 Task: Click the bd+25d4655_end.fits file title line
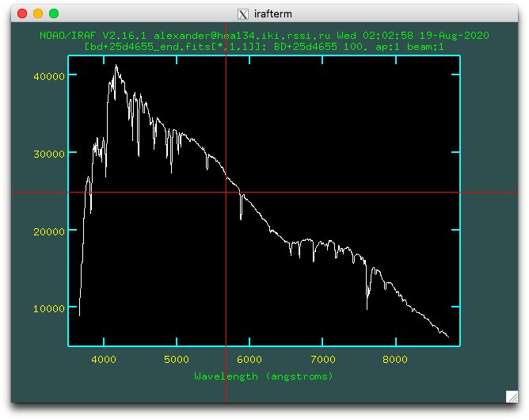pyautogui.click(x=264, y=47)
